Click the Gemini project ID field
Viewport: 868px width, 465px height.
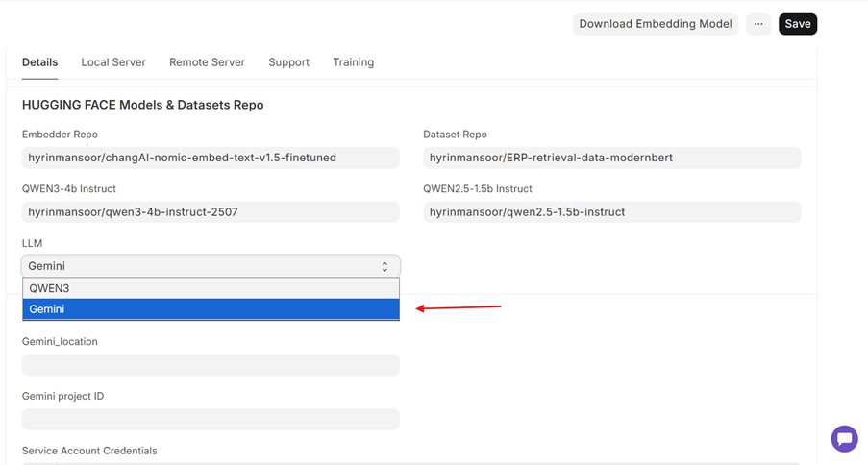click(211, 419)
